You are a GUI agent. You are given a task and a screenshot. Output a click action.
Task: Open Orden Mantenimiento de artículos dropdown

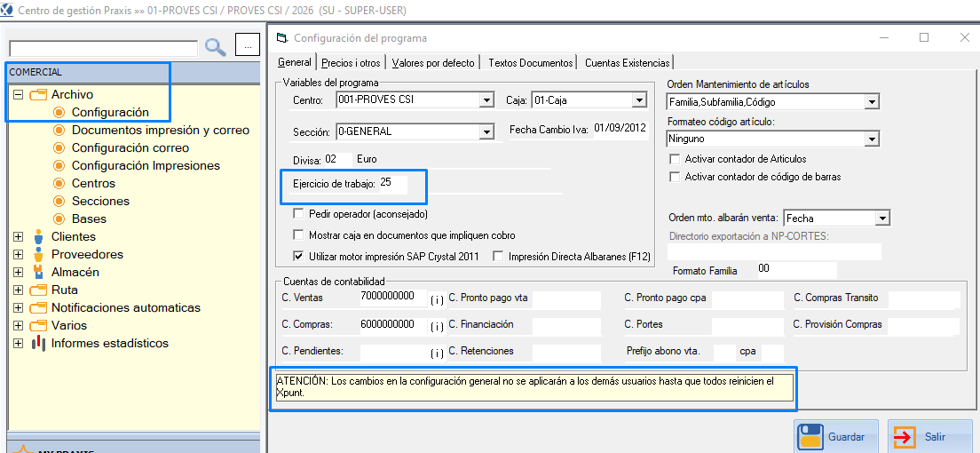tap(873, 101)
